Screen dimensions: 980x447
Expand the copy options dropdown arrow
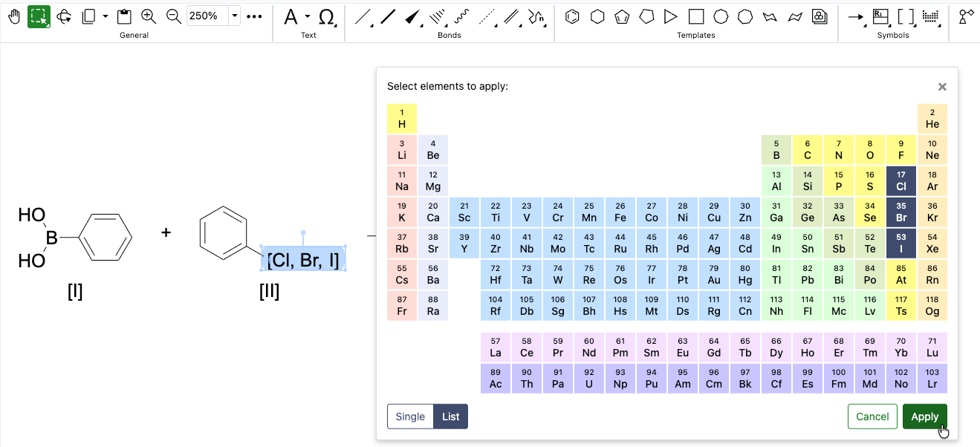[106, 16]
